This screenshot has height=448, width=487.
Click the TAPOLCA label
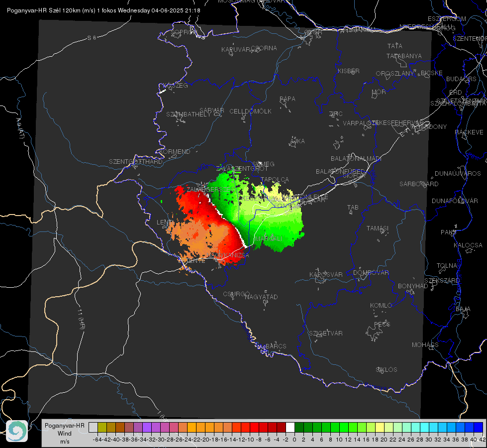point(275,179)
